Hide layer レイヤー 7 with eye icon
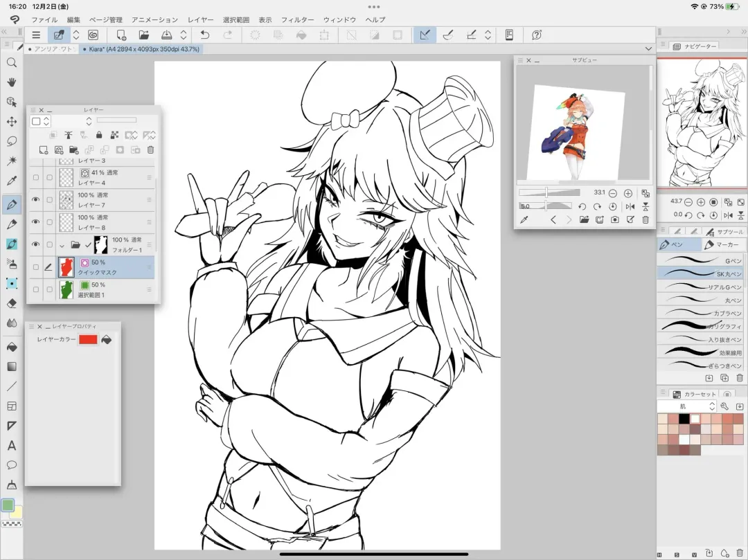This screenshot has height=560, width=748. [35, 200]
